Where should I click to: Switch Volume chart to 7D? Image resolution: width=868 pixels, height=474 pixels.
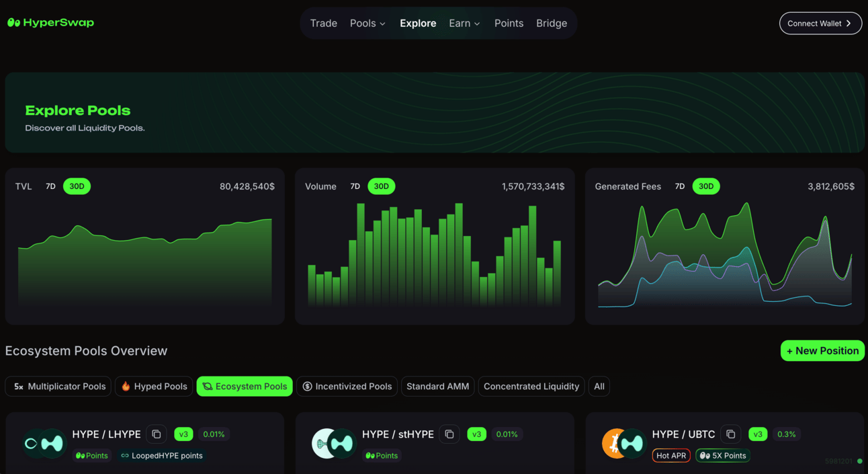point(355,186)
